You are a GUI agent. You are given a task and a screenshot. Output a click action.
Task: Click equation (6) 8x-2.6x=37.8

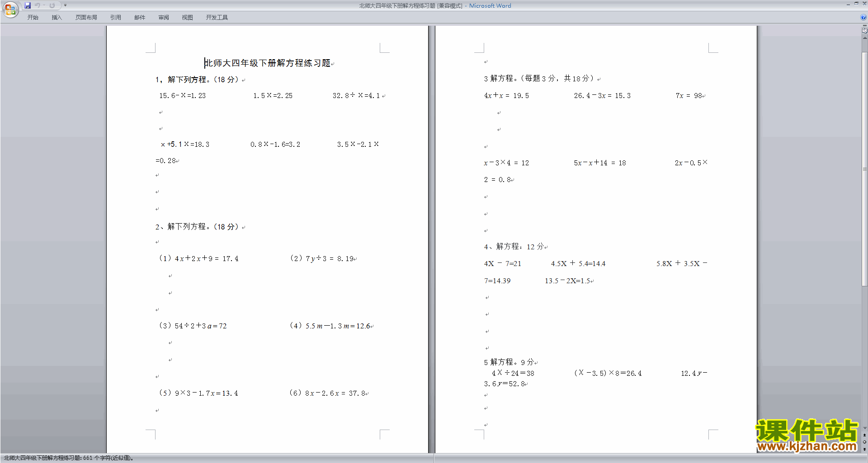tap(328, 393)
